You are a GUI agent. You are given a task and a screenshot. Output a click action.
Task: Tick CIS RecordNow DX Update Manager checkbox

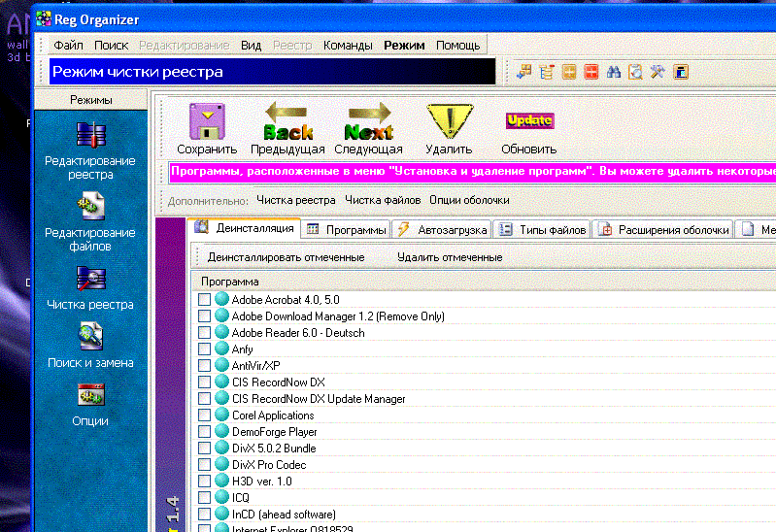(204, 398)
